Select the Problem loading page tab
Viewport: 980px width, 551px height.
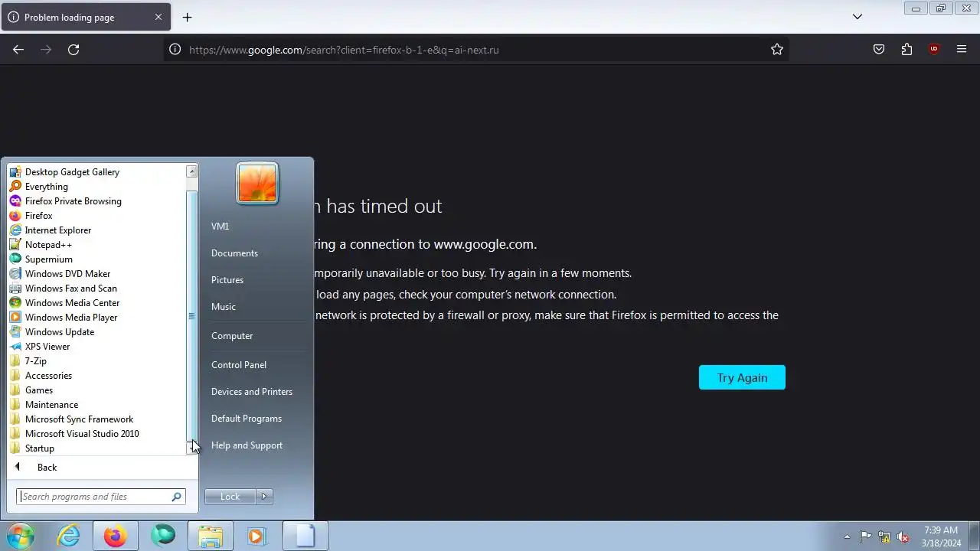[x=84, y=17]
